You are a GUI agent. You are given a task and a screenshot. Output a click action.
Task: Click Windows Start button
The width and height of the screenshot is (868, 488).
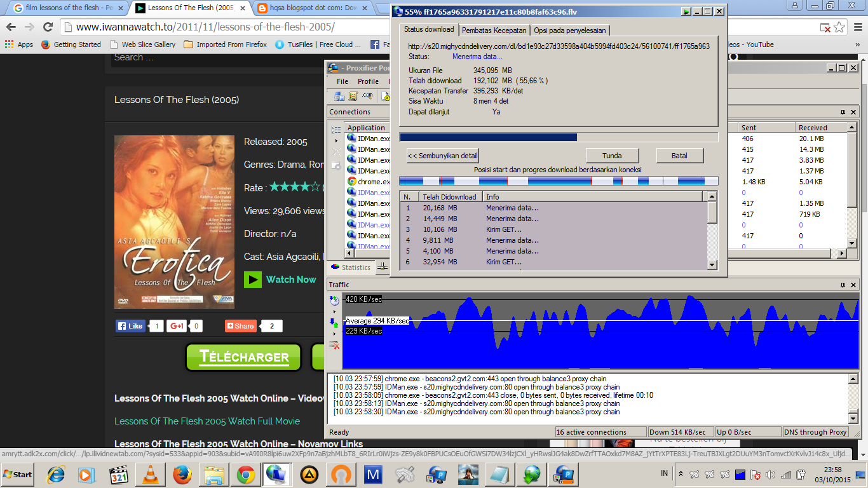18,474
